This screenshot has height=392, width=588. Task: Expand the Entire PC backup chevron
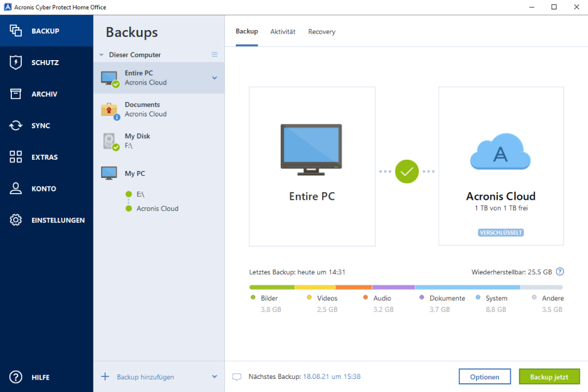coord(214,78)
